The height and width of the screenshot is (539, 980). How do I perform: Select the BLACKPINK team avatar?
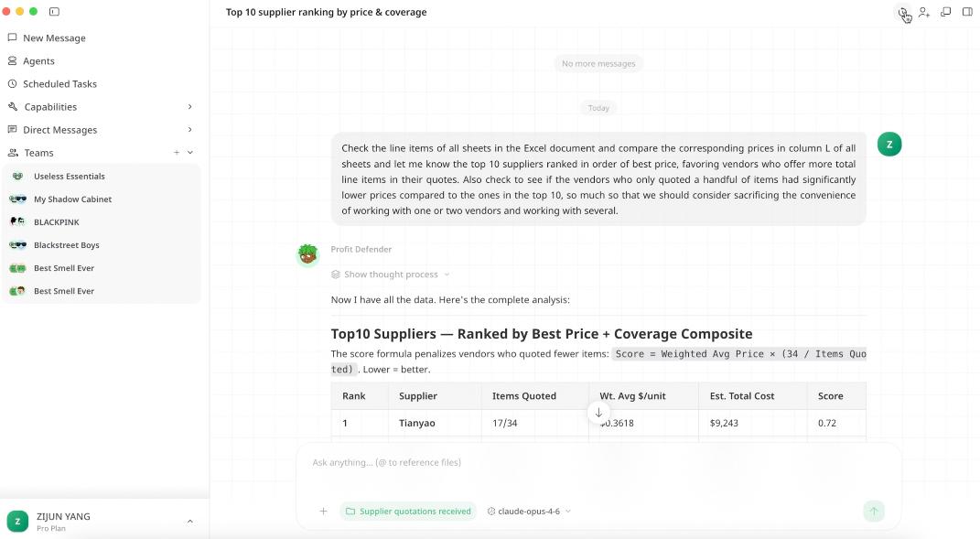(17, 222)
